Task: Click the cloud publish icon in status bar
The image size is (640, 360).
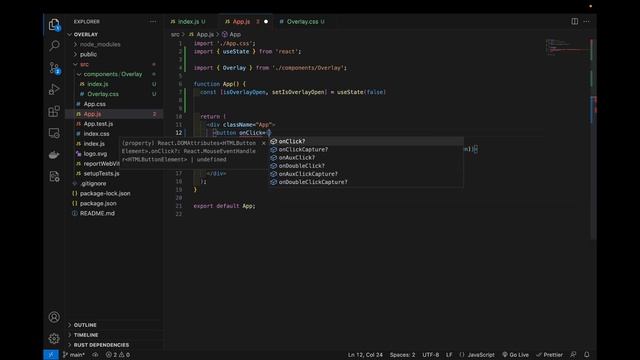Action: [95, 355]
